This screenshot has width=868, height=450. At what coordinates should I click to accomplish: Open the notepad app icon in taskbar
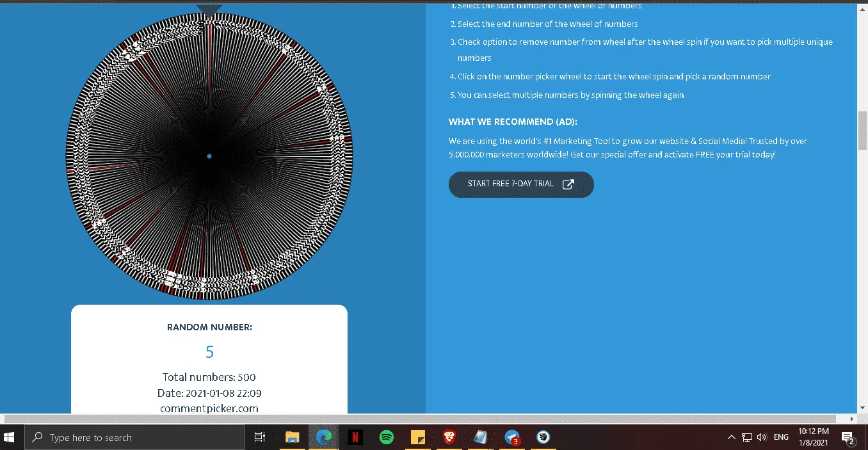point(480,437)
